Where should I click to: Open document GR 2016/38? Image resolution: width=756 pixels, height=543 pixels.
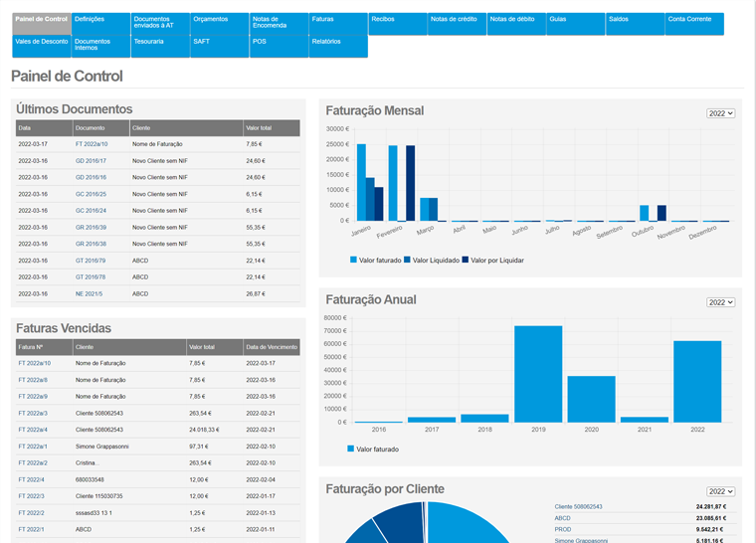click(x=91, y=244)
